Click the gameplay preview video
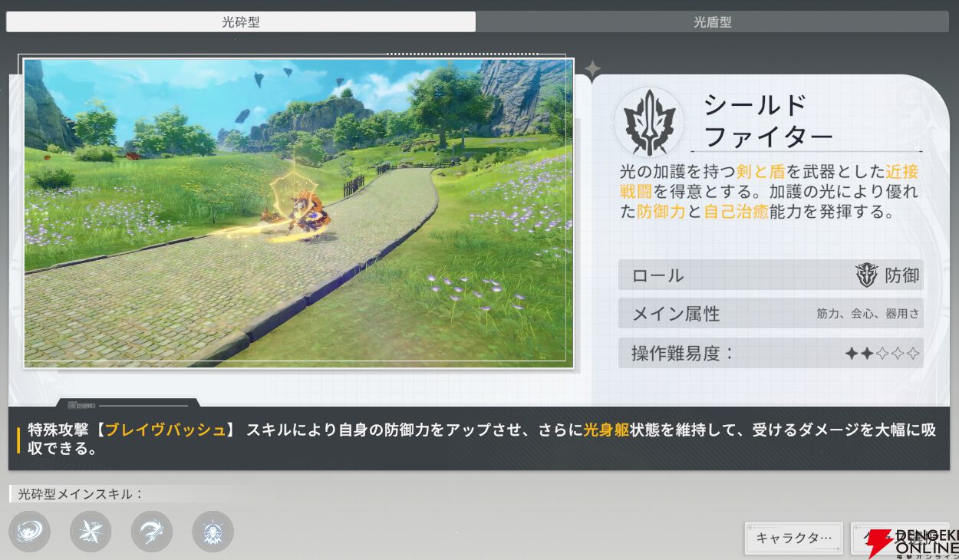Image resolution: width=959 pixels, height=560 pixels. 298,212
